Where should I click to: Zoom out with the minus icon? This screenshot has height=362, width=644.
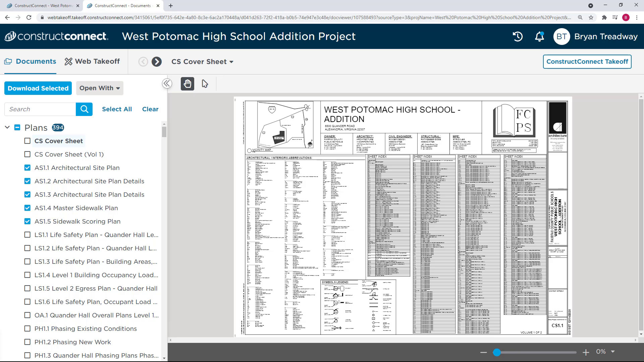coord(483,352)
